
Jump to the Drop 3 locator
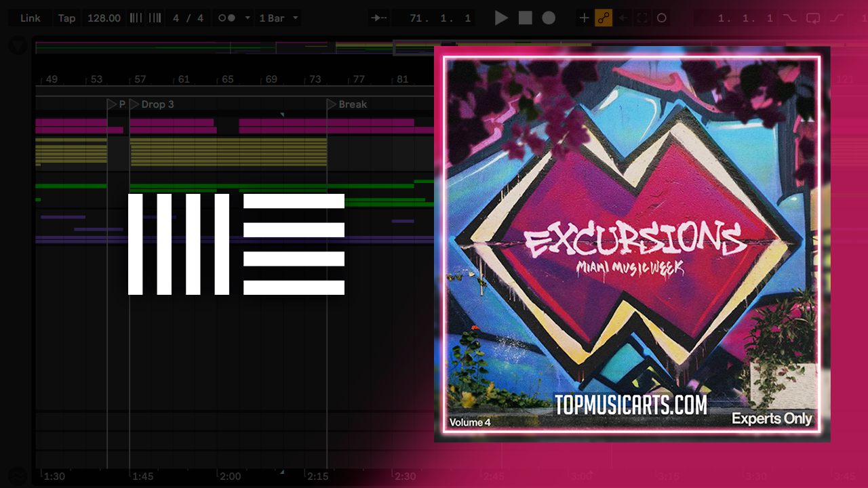tap(134, 104)
